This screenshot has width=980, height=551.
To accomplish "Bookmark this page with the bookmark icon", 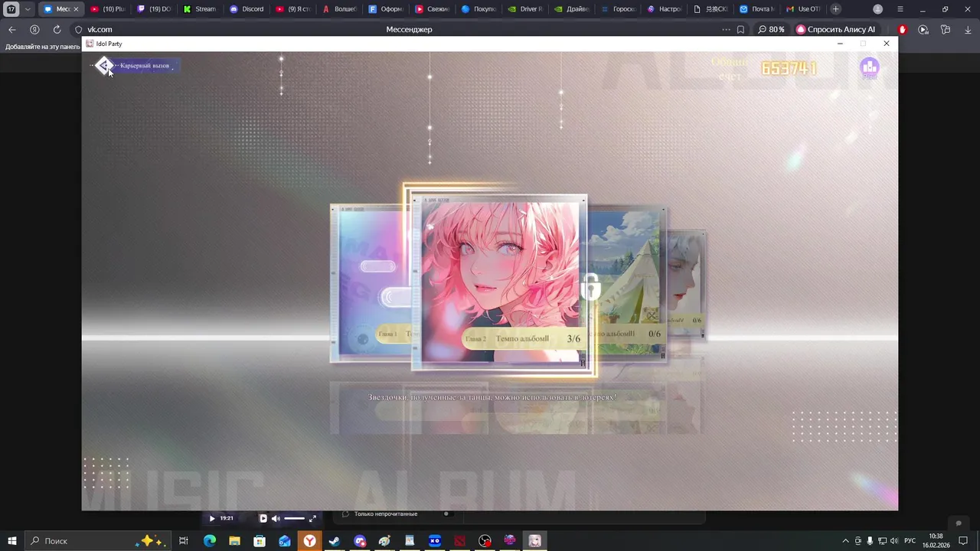I will tap(740, 30).
